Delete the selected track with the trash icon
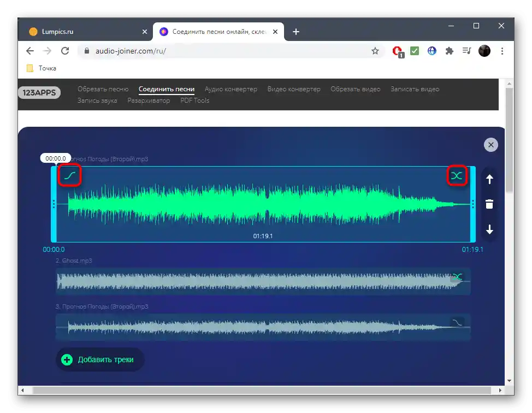This screenshot has width=532, height=413. (489, 204)
